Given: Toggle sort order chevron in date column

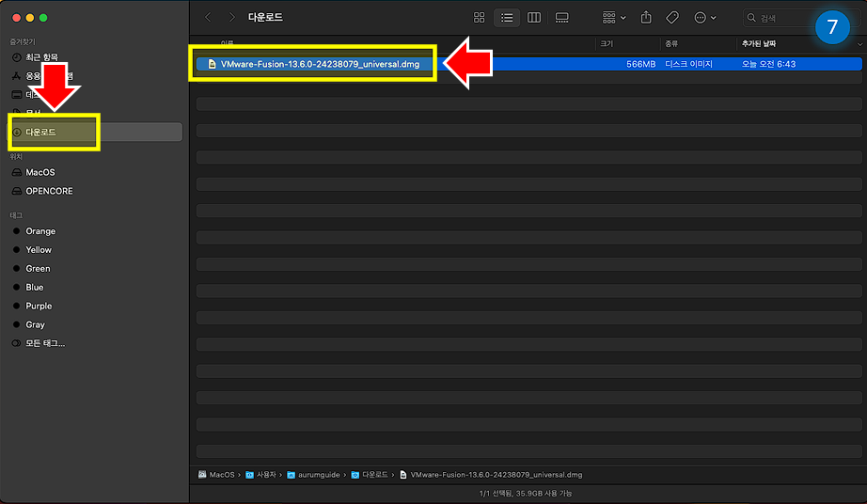Looking at the screenshot, I should pyautogui.click(x=859, y=44).
